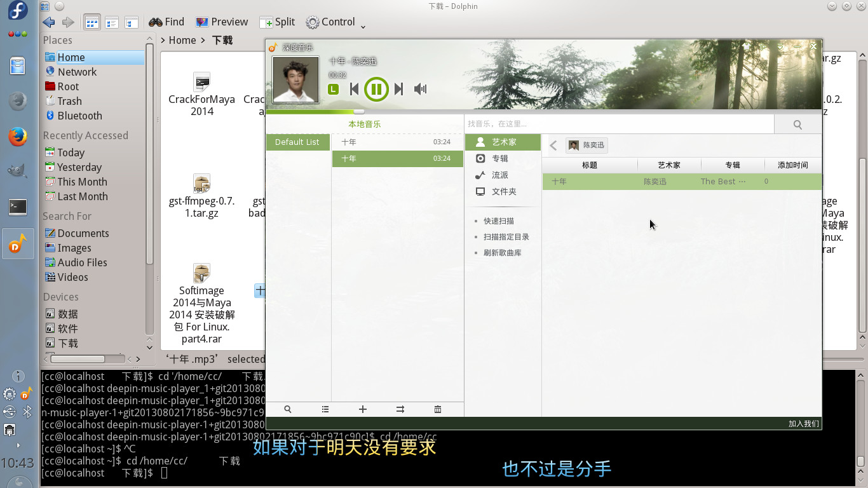The width and height of the screenshot is (868, 488).
Task: Sort by the 添加时间 column header
Action: [793, 165]
